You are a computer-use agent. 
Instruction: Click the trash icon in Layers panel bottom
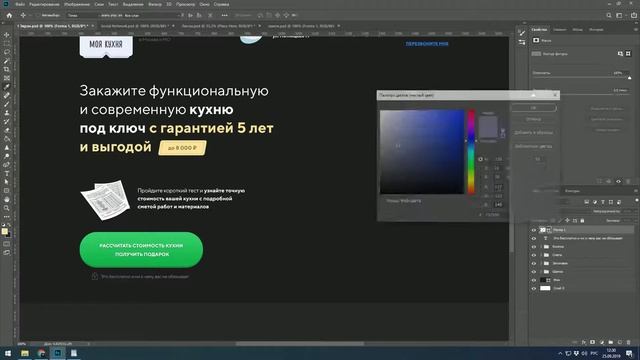pos(629,342)
